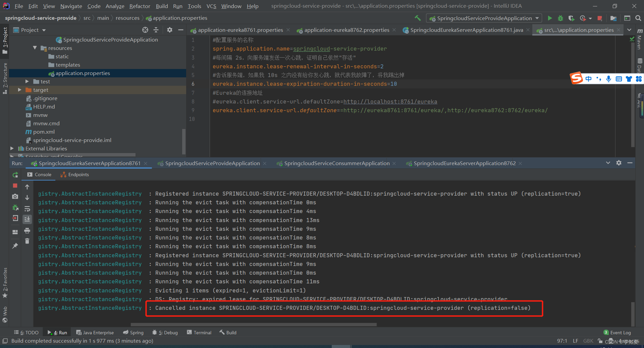Open Sogou soft keyboard icon
The image size is (644, 348).
pyautogui.click(x=619, y=79)
